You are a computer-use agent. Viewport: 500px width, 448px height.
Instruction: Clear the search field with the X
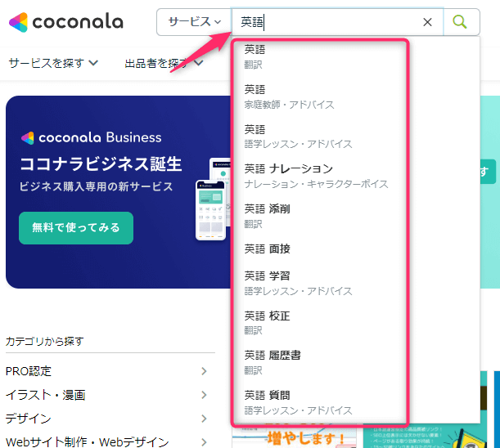tap(427, 22)
